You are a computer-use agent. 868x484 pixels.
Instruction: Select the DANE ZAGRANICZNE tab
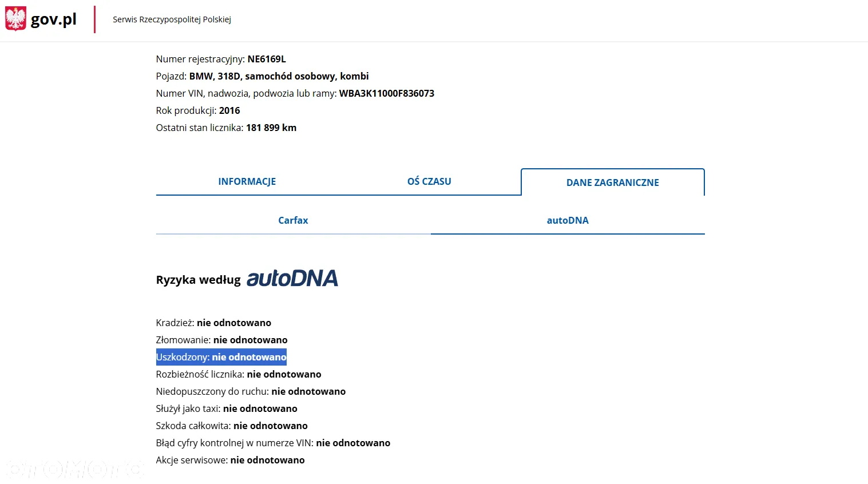point(613,183)
